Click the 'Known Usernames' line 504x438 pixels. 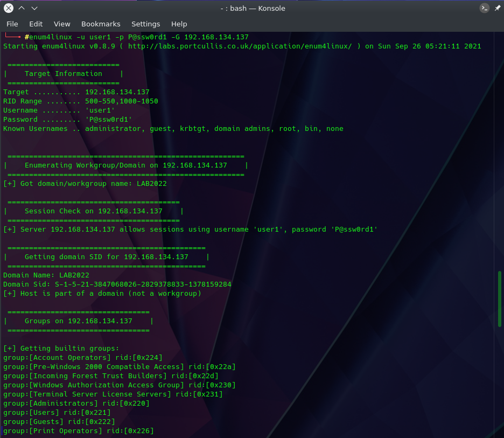[173, 129]
